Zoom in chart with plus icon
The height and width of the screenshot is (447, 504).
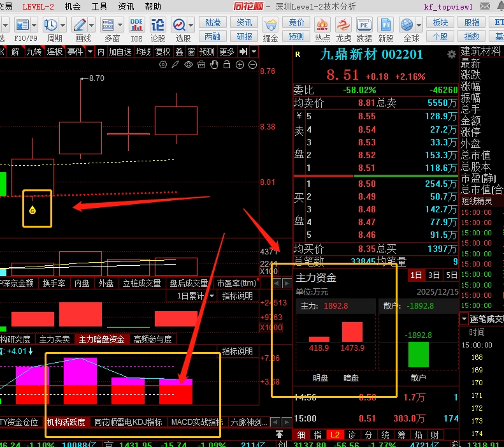point(240,64)
